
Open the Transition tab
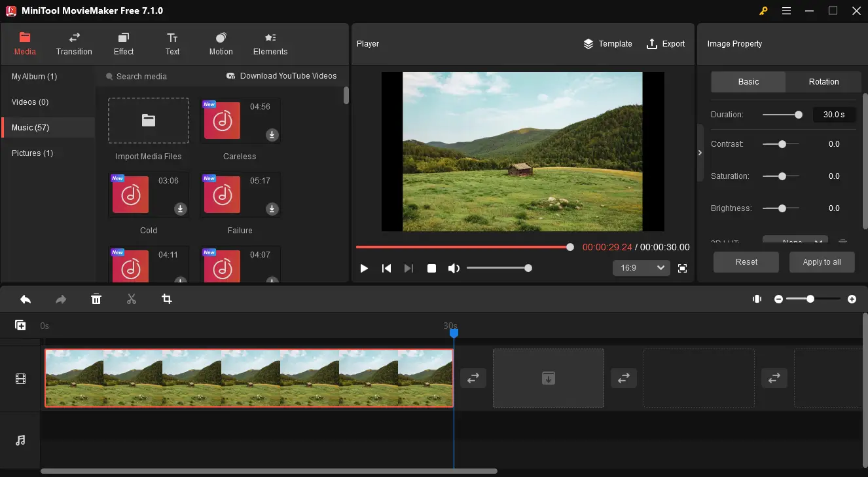74,43
